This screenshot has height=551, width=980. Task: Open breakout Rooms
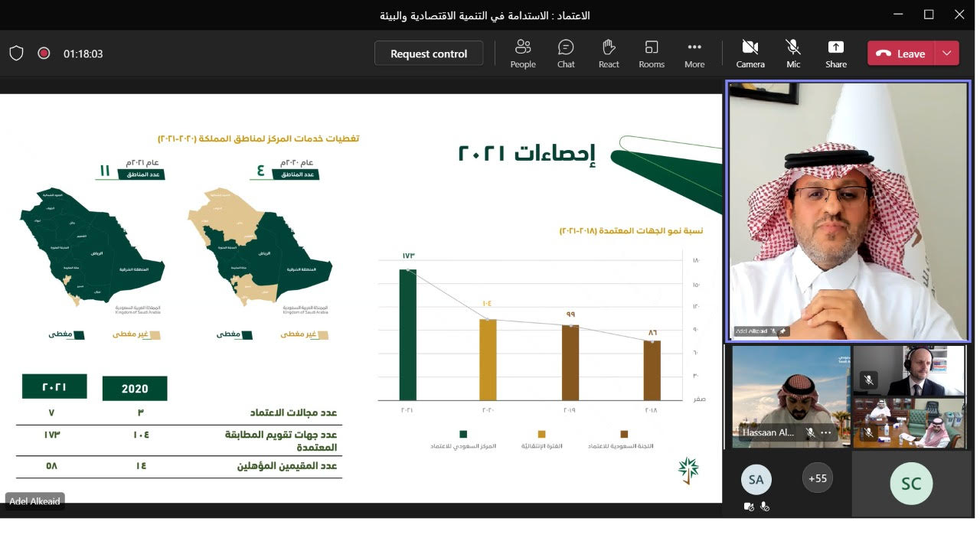[x=652, y=54]
